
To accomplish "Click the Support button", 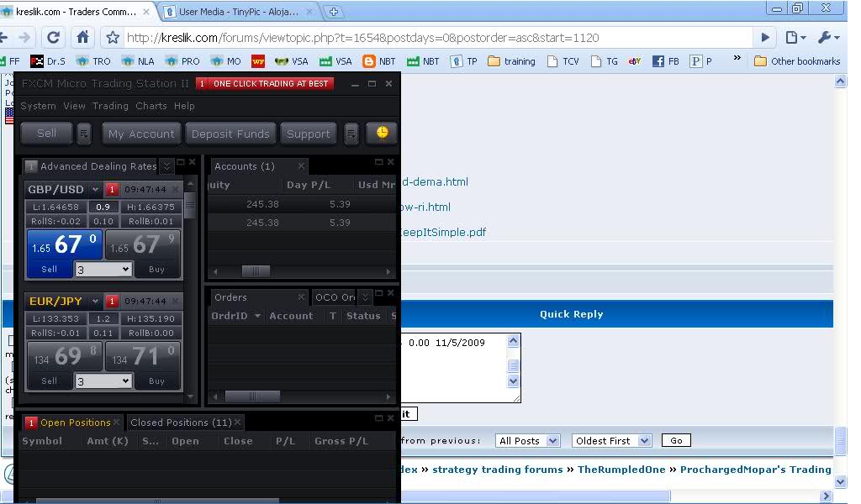I will (x=308, y=134).
